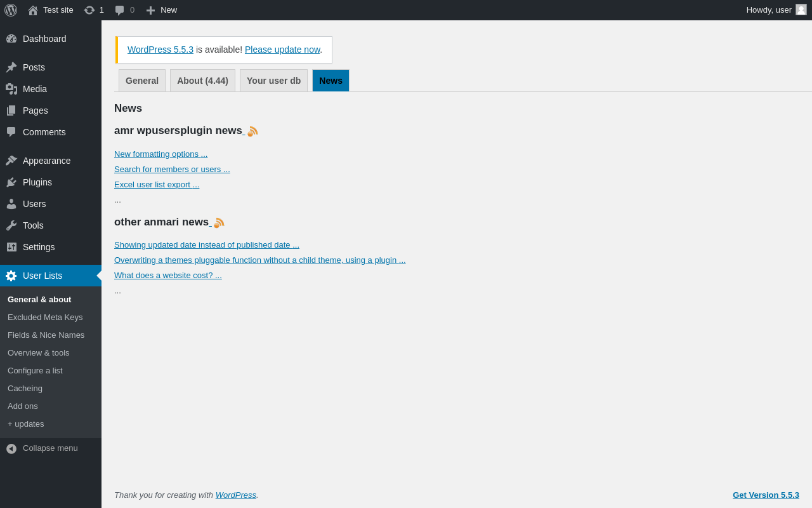Image resolution: width=812 pixels, height=508 pixels.
Task: Click the home icon beside Test site
Action: click(33, 10)
